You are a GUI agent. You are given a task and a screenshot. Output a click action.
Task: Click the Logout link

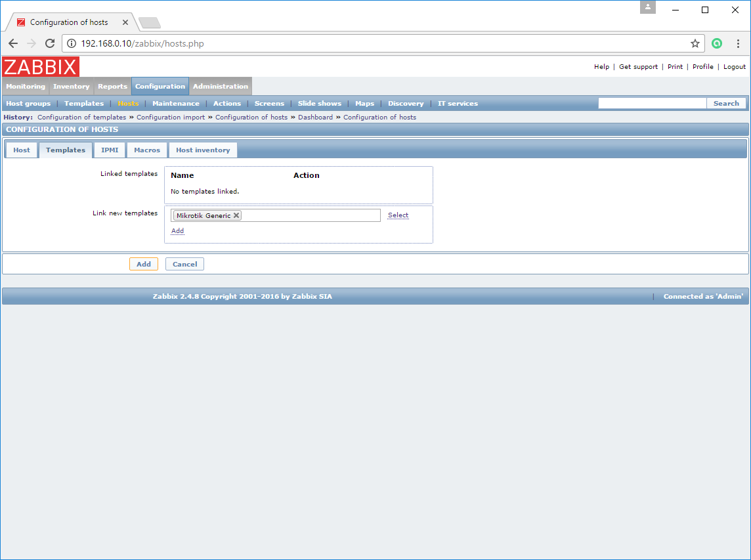tap(735, 66)
